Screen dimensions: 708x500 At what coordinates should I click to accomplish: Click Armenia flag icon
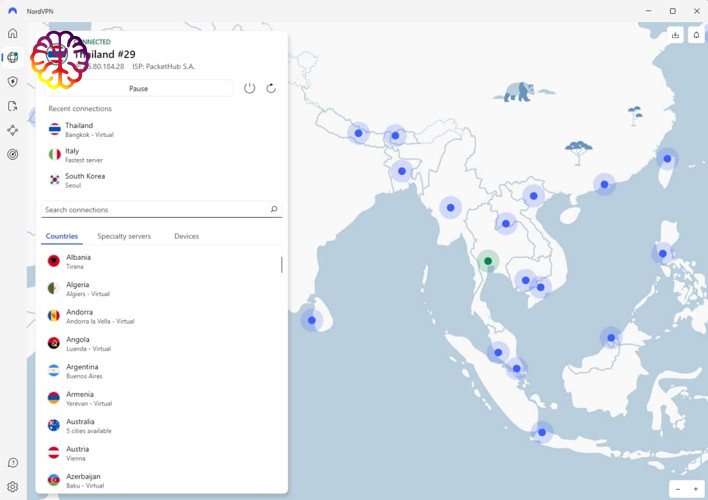(54, 397)
